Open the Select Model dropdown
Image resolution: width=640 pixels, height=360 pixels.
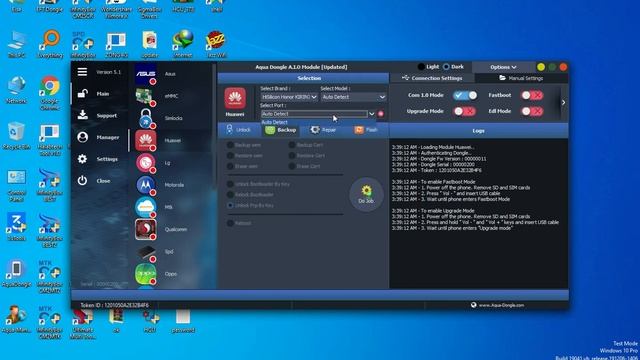coord(353,97)
